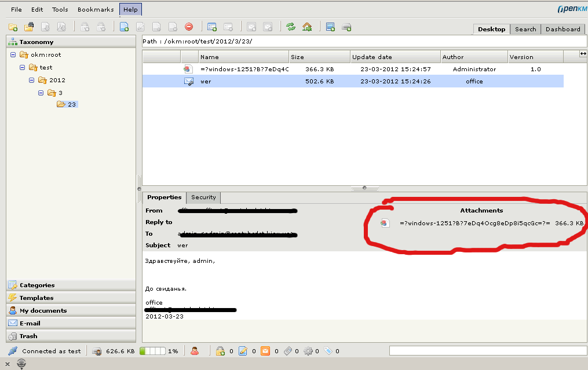
Task: Open the Bookmarks menu
Action: [96, 10]
